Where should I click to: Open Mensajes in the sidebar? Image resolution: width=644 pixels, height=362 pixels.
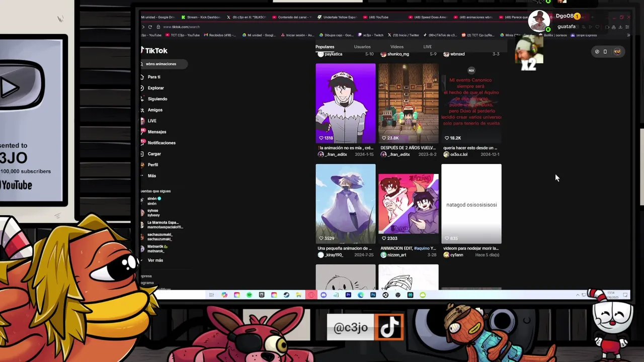(156, 132)
